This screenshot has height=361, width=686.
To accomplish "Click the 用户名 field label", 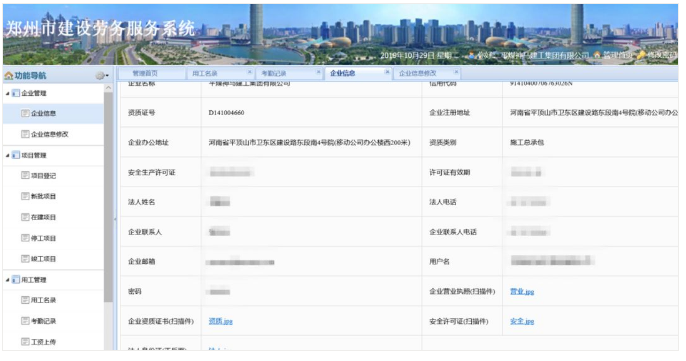I will click(439, 262).
